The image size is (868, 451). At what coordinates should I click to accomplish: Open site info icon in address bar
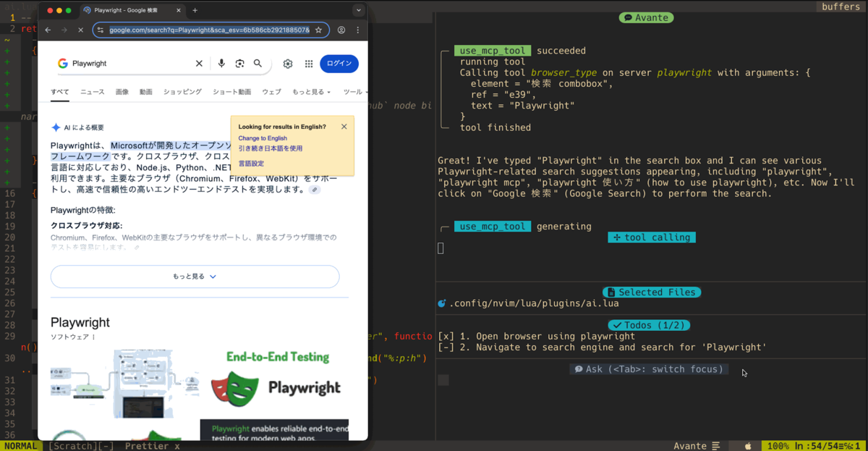(101, 30)
